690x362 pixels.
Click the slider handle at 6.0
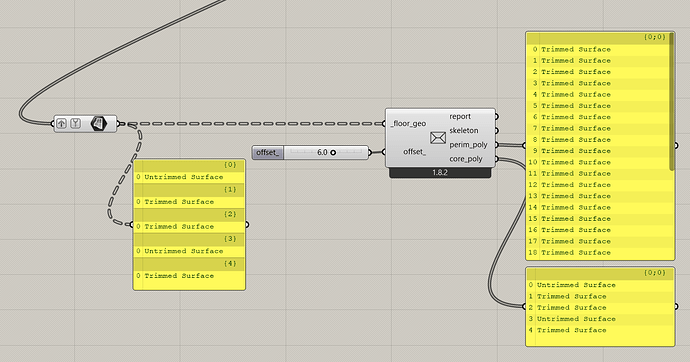tap(333, 153)
